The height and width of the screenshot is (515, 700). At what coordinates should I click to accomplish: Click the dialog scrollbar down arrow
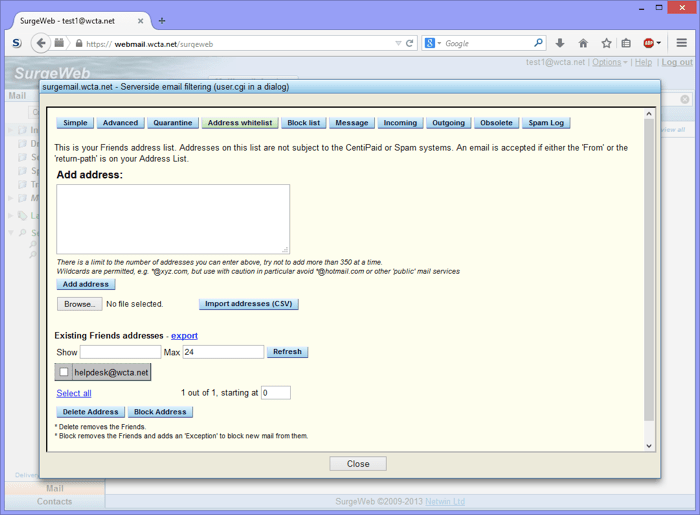coord(649,445)
